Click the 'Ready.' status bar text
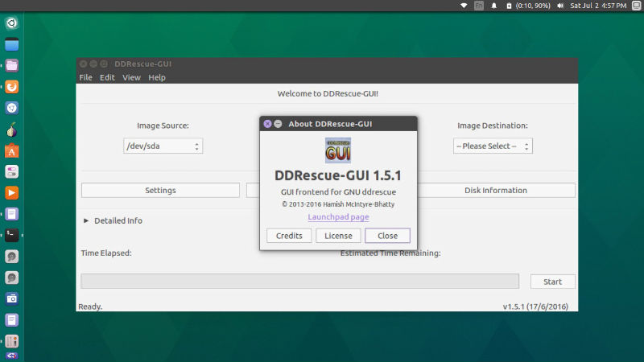The height and width of the screenshot is (362, 644). (90, 306)
